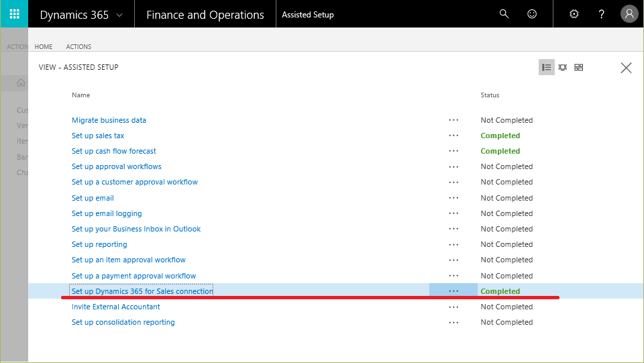
Task: Open Set up a payment approval workflow
Action: (x=133, y=276)
